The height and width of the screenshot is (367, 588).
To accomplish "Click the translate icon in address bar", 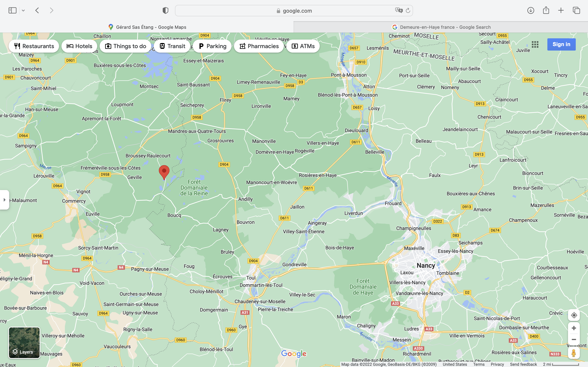I will 399,10.
